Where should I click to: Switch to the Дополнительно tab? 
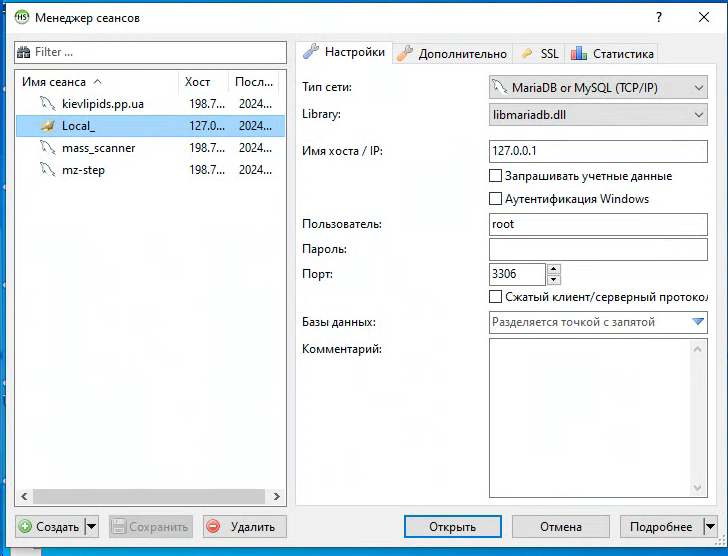click(452, 54)
